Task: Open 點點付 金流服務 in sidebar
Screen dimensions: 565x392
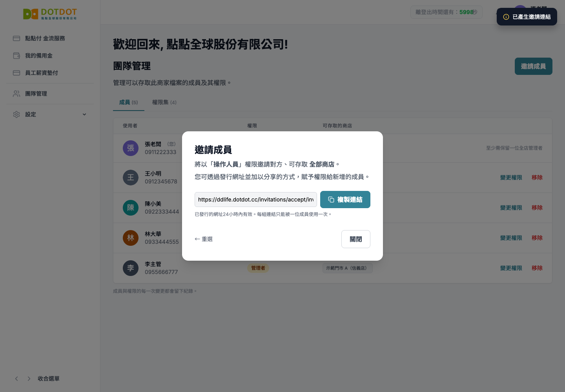Action: [50, 38]
